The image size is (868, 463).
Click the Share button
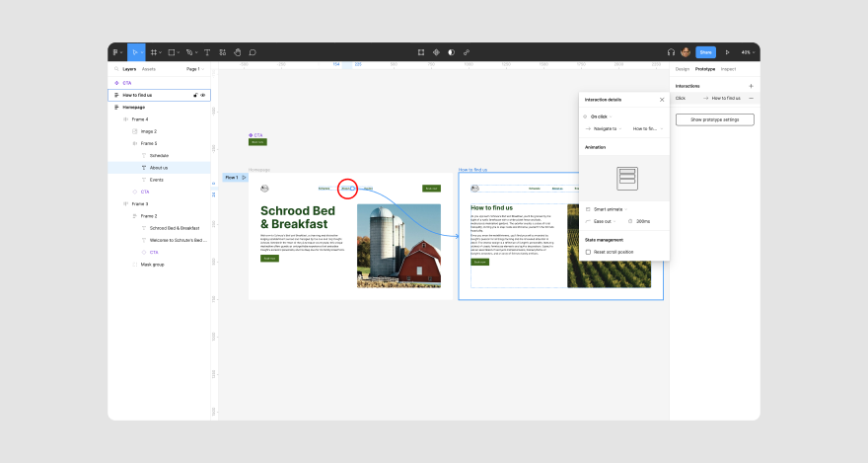706,52
